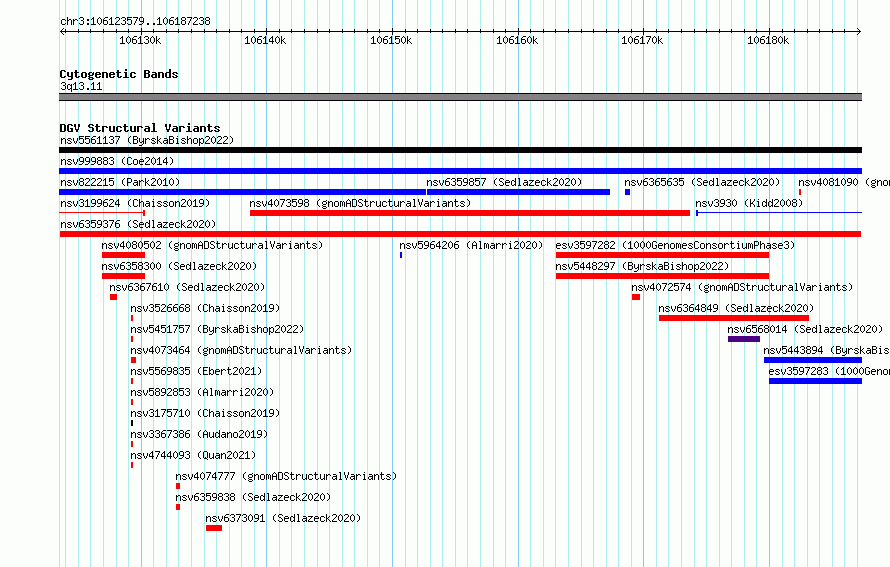Click the nsv6373091 (Sedlazeck2020) red bar
Viewport: 890px width, 567px height.
pyautogui.click(x=214, y=528)
